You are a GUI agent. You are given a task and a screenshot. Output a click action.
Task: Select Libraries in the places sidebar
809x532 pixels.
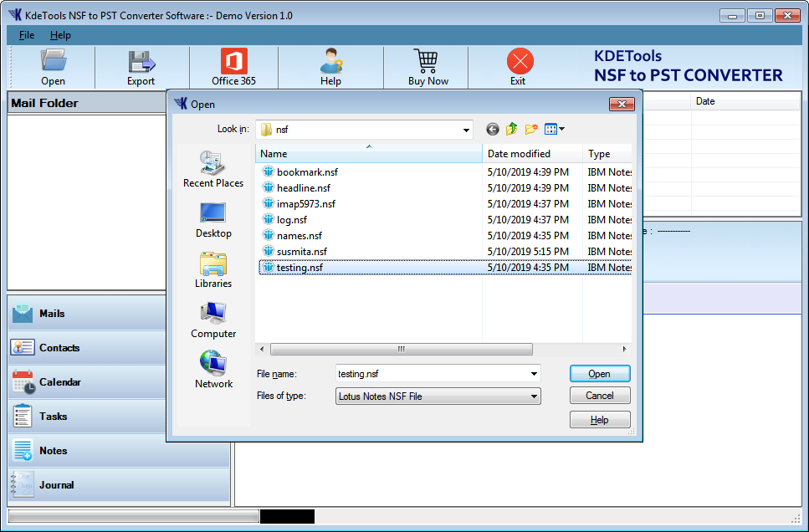[x=213, y=269]
